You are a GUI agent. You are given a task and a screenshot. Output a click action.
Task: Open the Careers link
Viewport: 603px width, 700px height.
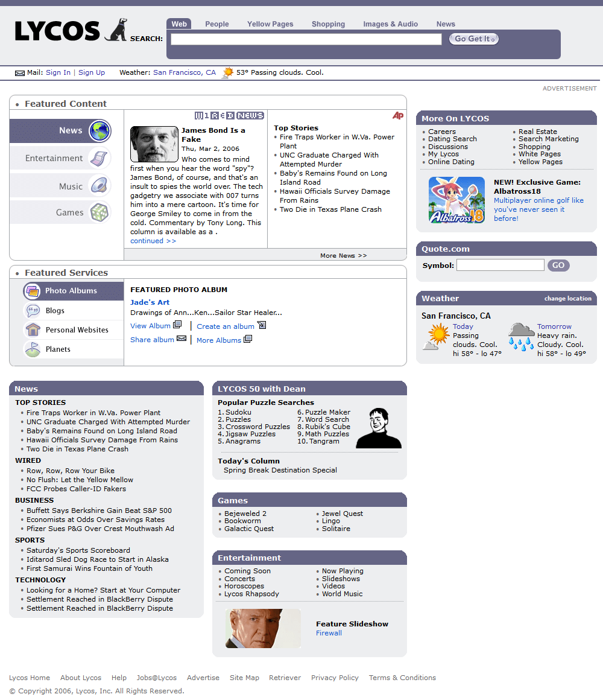pyautogui.click(x=442, y=132)
